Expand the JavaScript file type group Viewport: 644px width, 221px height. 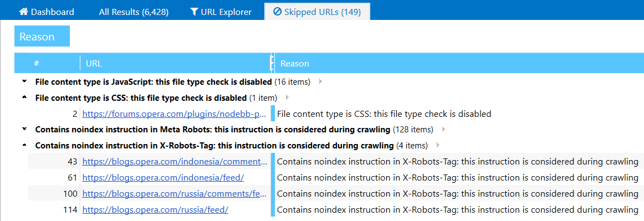pyautogui.click(x=24, y=82)
